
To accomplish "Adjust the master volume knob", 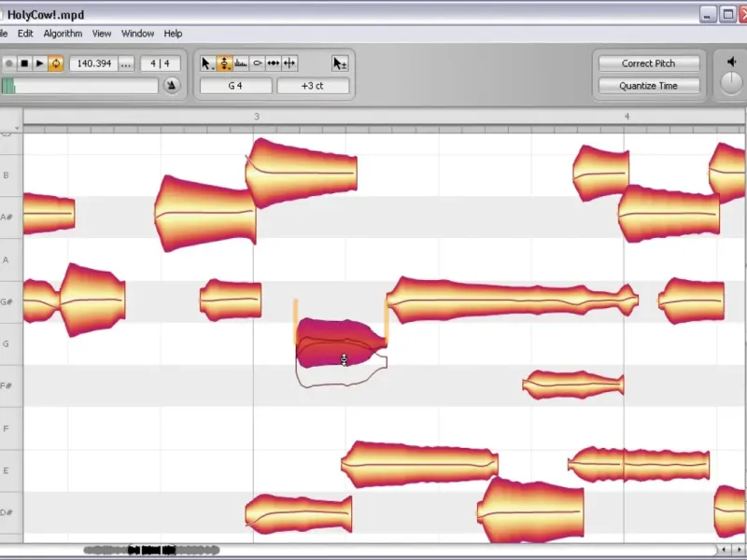I will [731, 83].
